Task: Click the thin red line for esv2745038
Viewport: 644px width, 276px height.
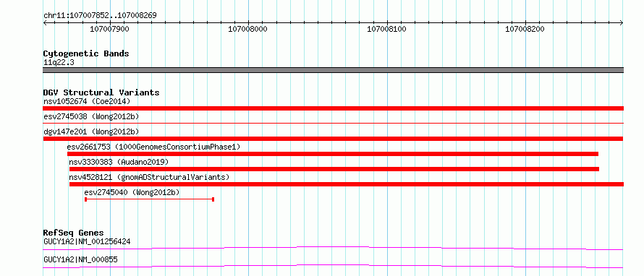Action: [333, 123]
